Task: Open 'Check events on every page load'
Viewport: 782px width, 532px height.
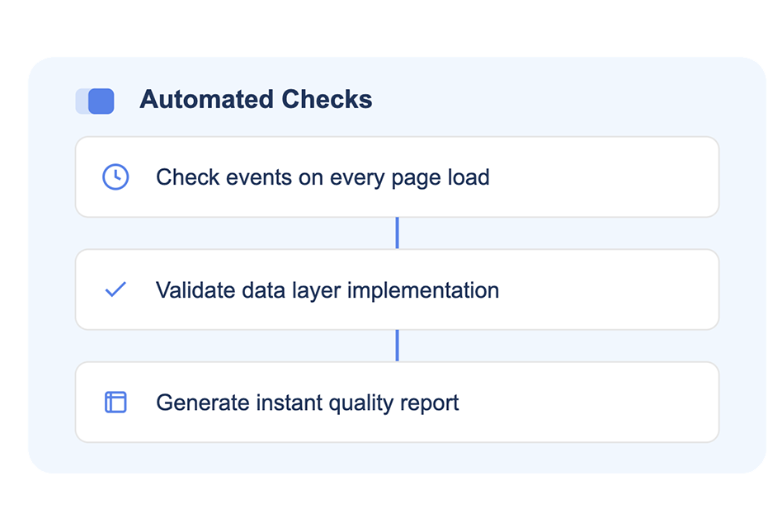Action: click(323, 177)
